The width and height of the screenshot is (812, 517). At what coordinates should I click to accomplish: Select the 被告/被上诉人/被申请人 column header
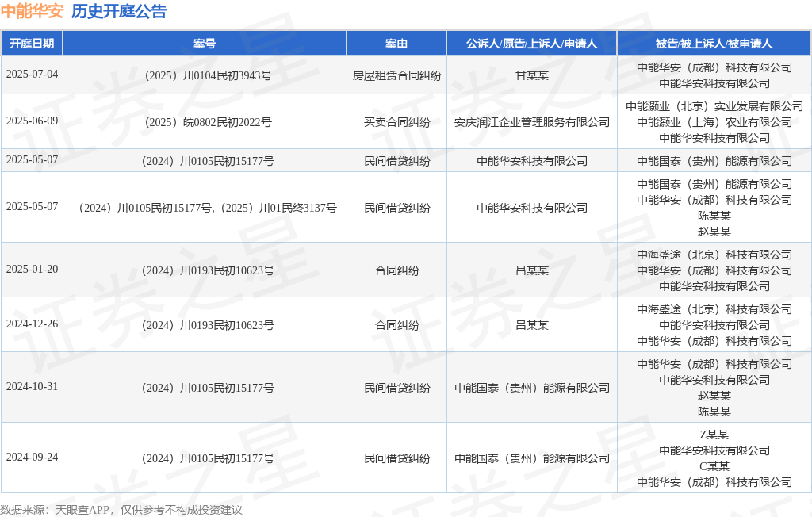point(714,44)
